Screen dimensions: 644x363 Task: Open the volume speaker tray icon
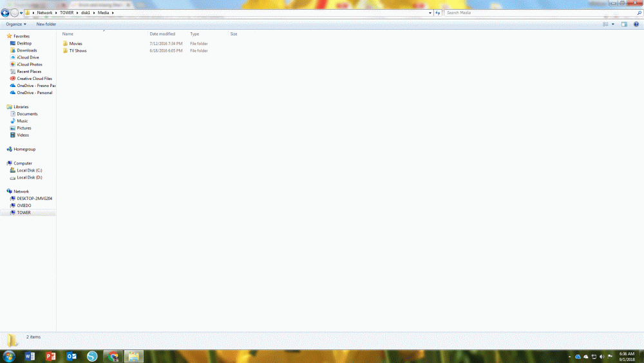coord(601,357)
